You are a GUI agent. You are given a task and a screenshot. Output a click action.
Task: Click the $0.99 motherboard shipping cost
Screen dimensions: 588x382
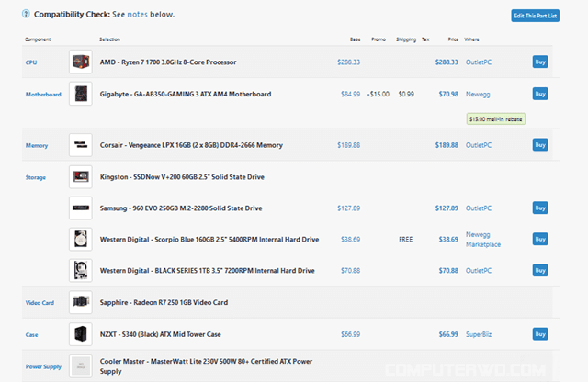406,94
